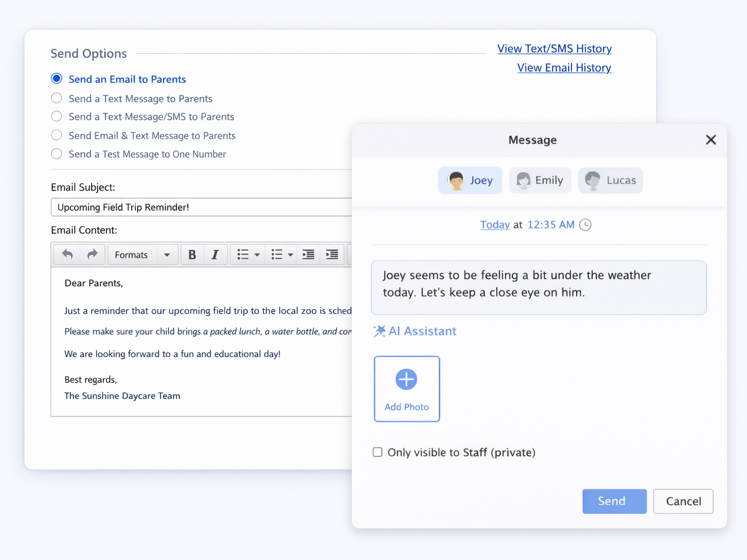Open the AI Assistant link
The image size is (747, 560).
(422, 331)
